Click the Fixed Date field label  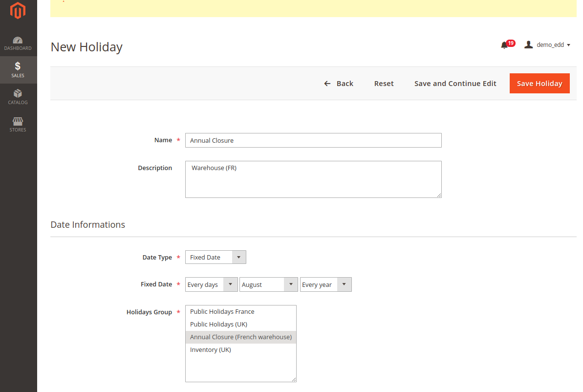156,284
